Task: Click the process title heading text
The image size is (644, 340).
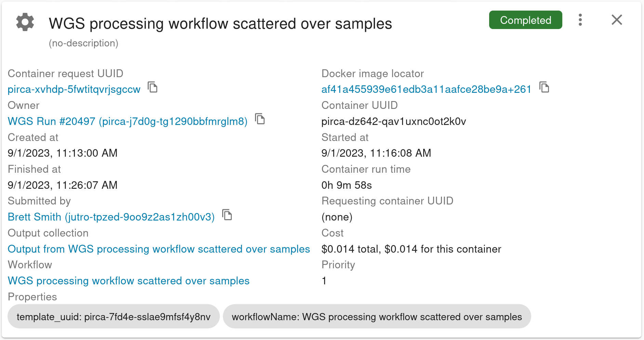Action: [220, 24]
